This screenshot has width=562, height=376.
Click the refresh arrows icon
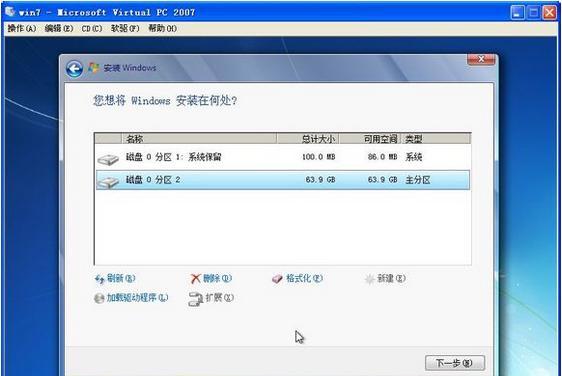pyautogui.click(x=99, y=279)
